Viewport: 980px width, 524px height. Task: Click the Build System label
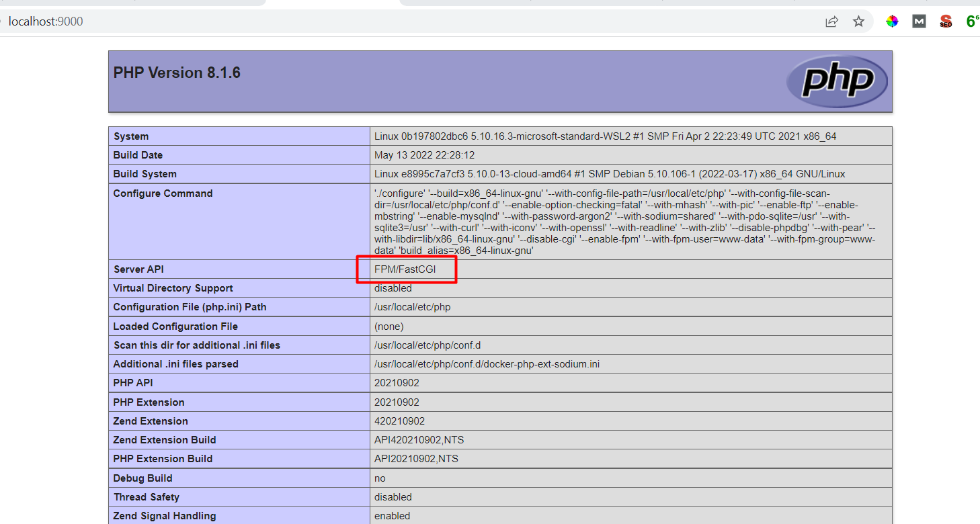click(x=145, y=174)
